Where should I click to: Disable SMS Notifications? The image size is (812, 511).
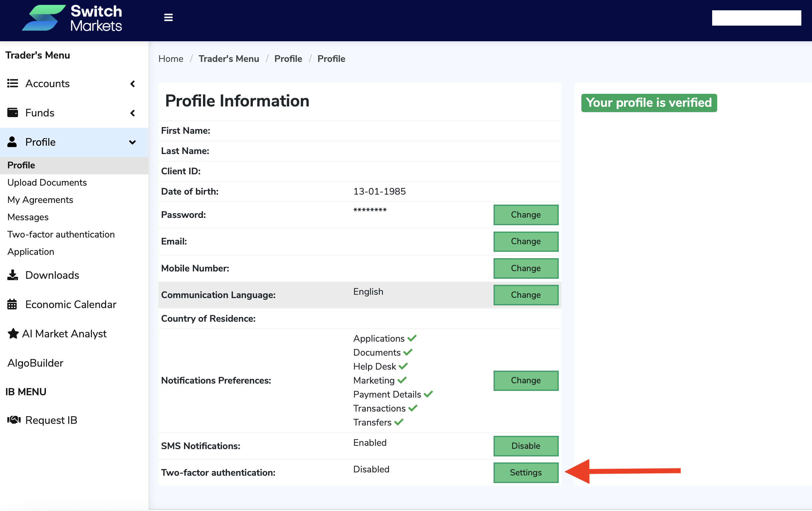point(525,445)
